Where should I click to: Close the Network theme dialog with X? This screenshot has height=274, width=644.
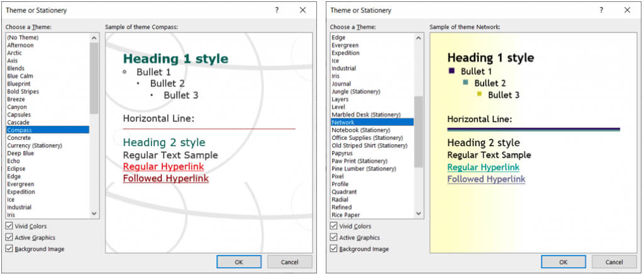[x=627, y=10]
